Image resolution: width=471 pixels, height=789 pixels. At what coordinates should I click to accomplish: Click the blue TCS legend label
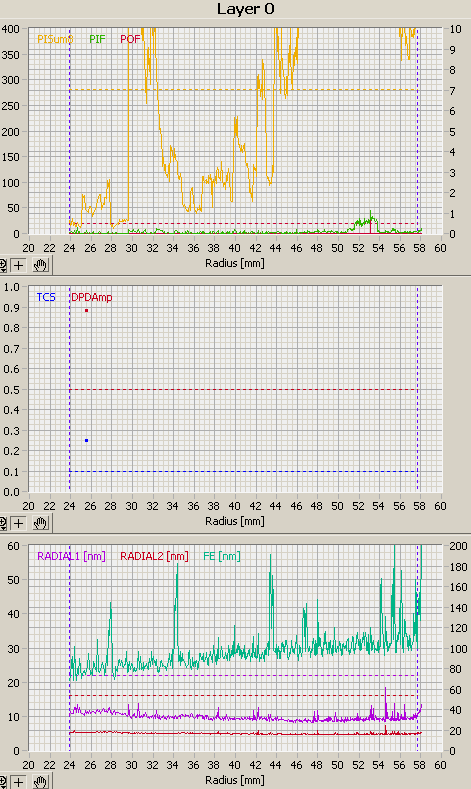coord(46,297)
